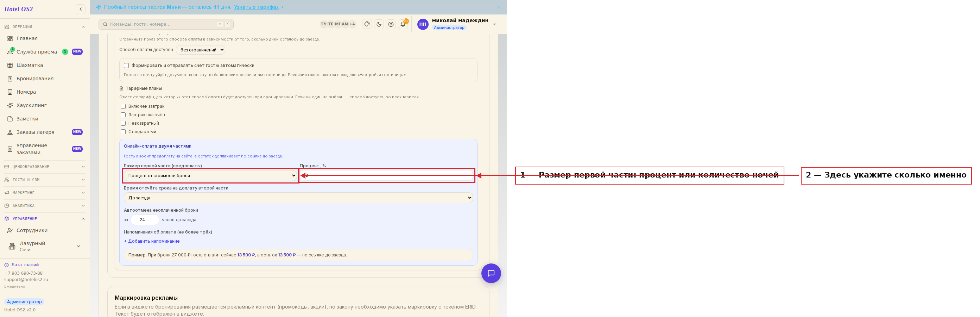
Task: Toggle dark mode with the moon icon
Action: point(379,24)
